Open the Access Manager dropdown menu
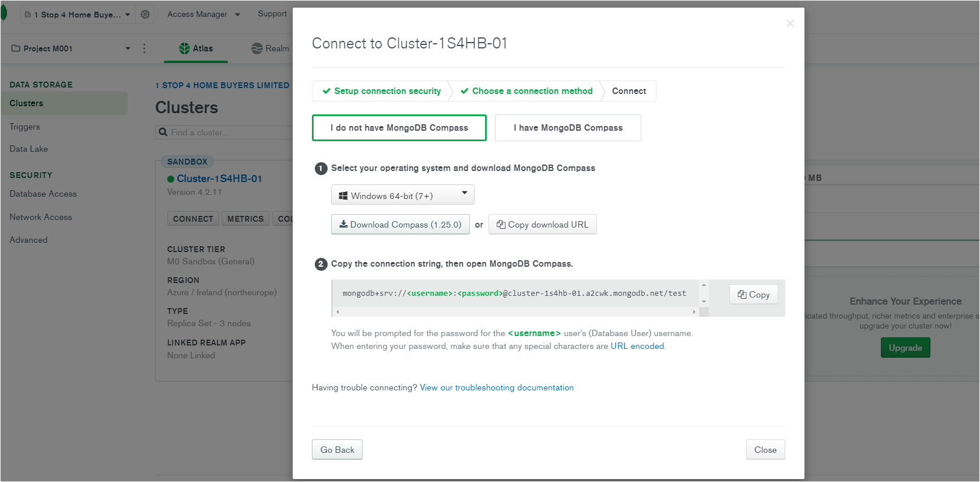The height and width of the screenshot is (482, 980). [x=203, y=14]
